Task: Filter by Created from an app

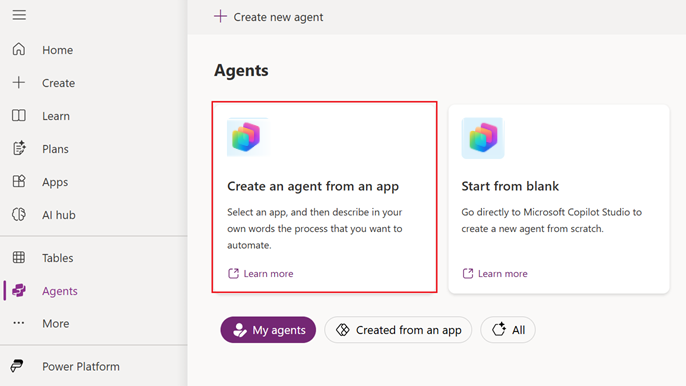Action: (398, 330)
